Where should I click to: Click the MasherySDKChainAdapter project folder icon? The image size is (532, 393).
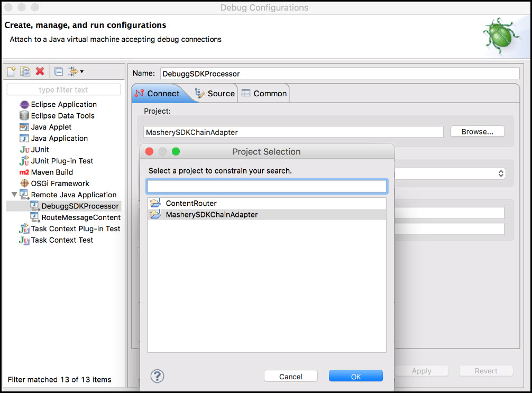pos(155,215)
